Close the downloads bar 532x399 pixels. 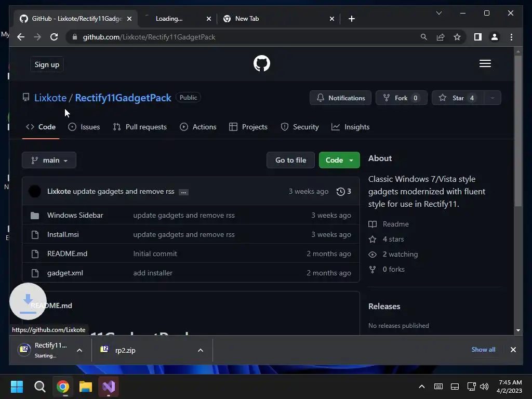point(513,350)
